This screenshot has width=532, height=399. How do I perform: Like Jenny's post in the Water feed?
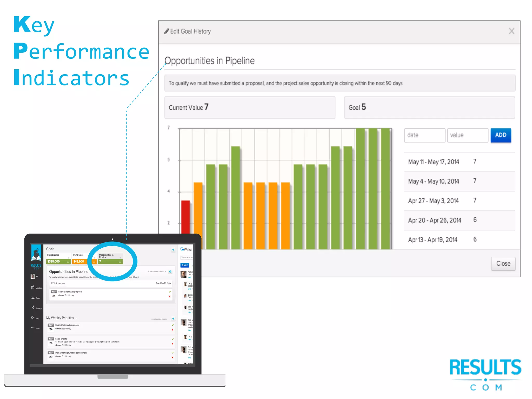[x=189, y=301]
